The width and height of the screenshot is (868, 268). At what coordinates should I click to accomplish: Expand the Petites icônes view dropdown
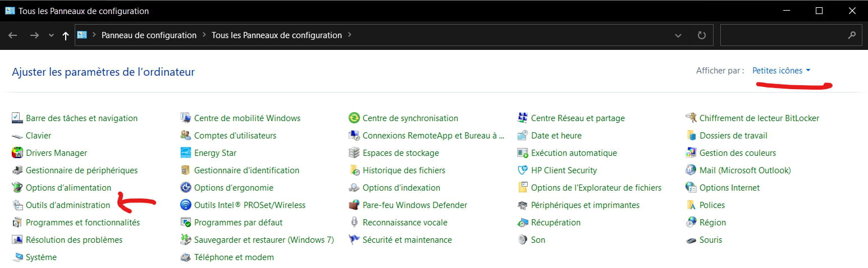[782, 71]
